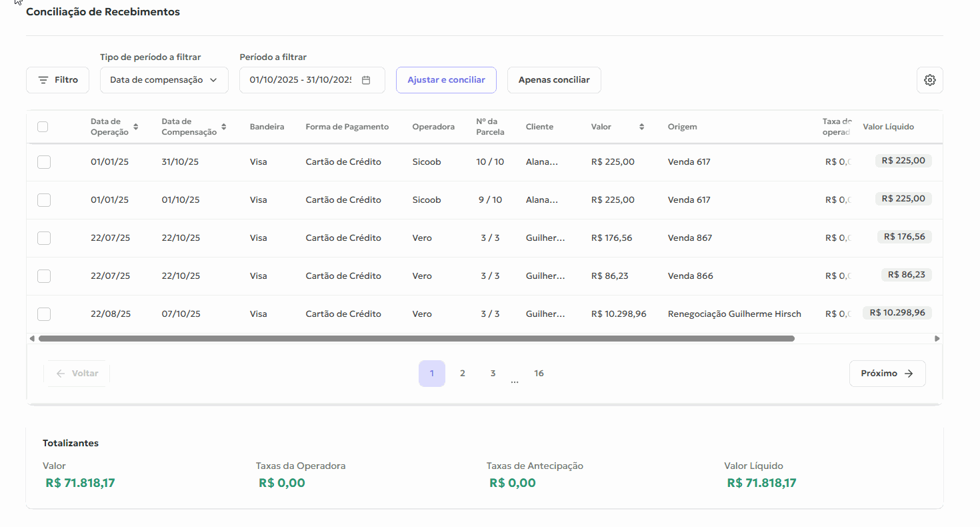Viewport: 980px width, 527px height.
Task: Open the settings gear icon
Action: point(929,80)
